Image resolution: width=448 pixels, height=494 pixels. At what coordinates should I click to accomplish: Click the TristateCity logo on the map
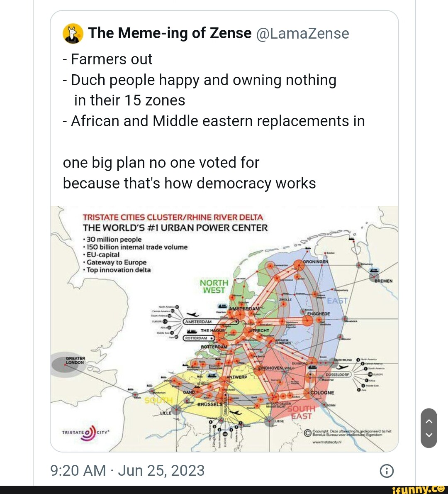click(85, 433)
